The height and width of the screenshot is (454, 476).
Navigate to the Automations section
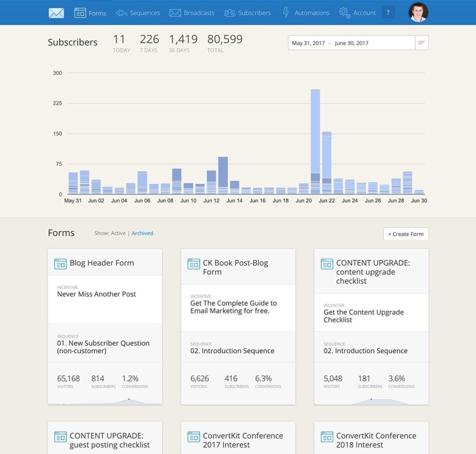pyautogui.click(x=311, y=13)
